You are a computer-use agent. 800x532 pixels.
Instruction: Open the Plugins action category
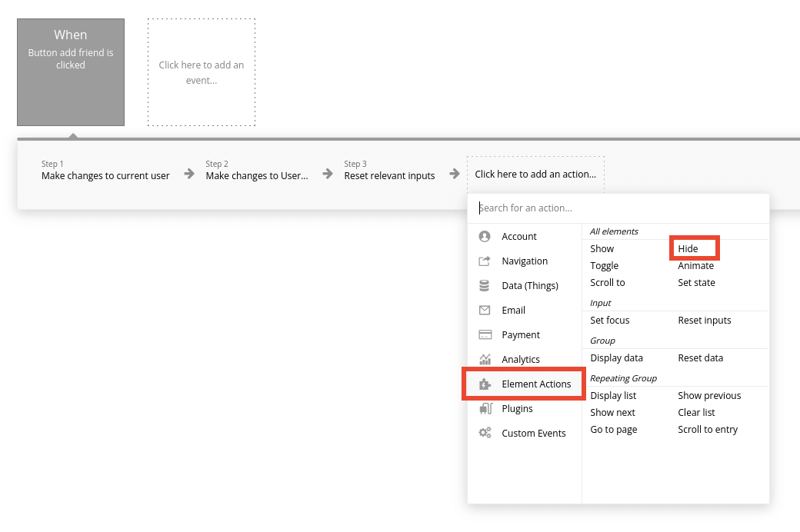click(525, 408)
